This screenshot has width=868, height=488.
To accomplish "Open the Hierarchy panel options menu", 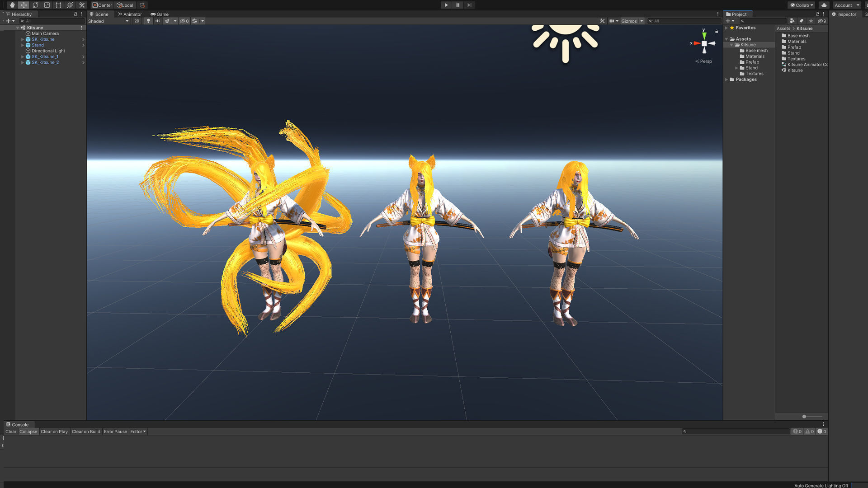I will point(81,14).
